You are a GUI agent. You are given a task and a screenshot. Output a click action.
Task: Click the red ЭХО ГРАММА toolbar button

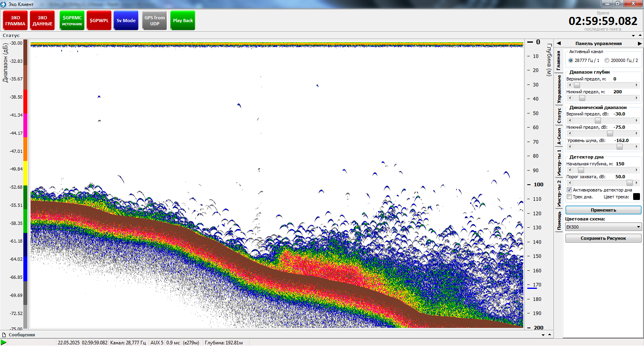tap(15, 21)
